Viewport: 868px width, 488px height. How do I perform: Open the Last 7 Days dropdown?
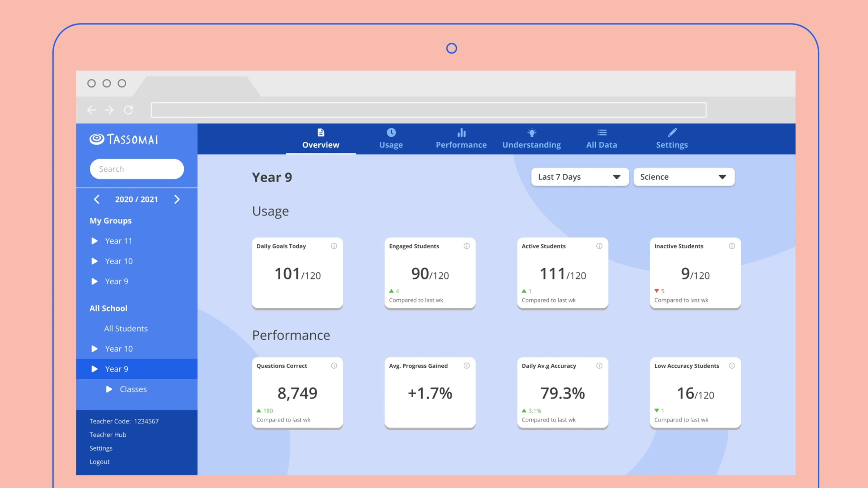pyautogui.click(x=580, y=177)
